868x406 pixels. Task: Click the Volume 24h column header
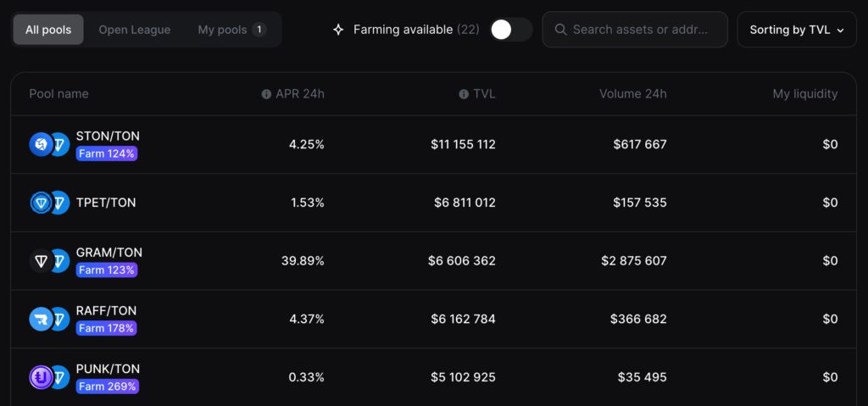click(x=632, y=94)
